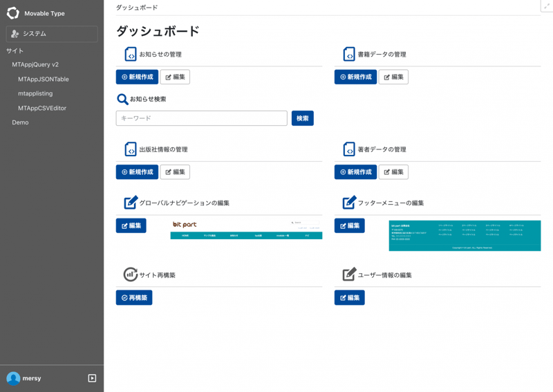Click the サイト再構築 rebuild icon
Image resolution: width=553 pixels, height=392 pixels.
point(130,274)
